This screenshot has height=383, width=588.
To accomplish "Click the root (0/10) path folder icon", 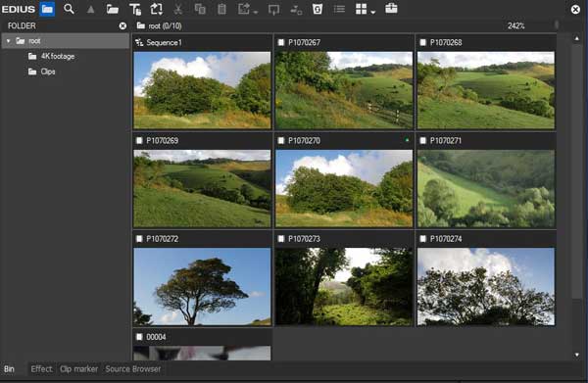I will click(141, 25).
